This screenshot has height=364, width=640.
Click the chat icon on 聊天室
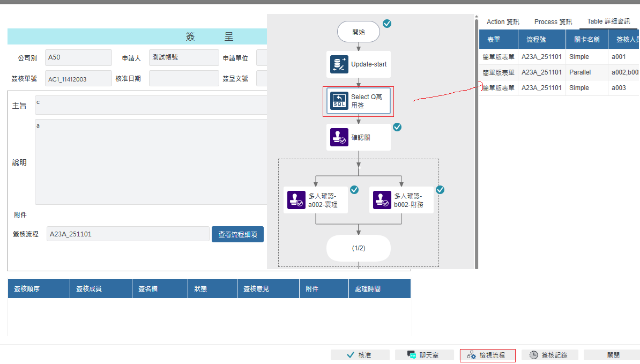(412, 355)
